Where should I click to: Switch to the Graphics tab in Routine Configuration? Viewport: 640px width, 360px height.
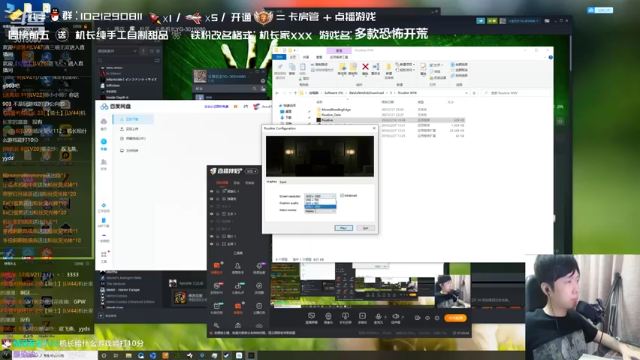click(271, 182)
